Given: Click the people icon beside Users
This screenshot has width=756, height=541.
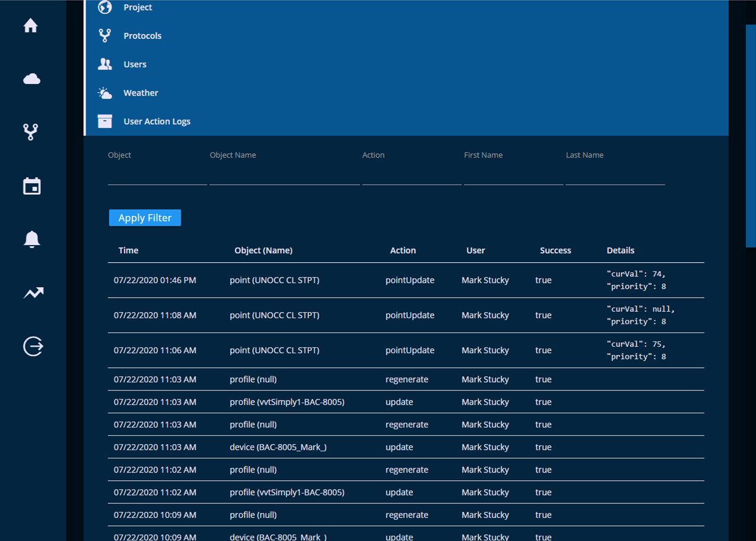Looking at the screenshot, I should tap(105, 64).
